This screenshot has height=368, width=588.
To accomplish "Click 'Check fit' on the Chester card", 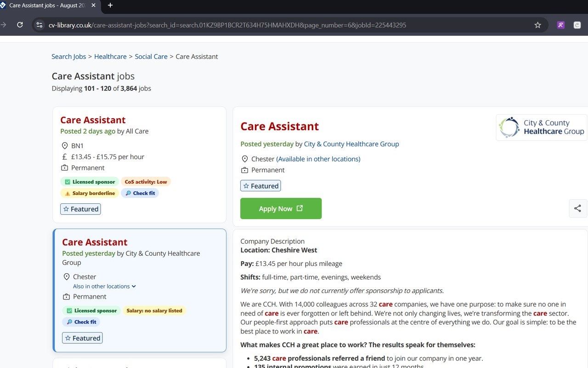I will [x=81, y=322].
